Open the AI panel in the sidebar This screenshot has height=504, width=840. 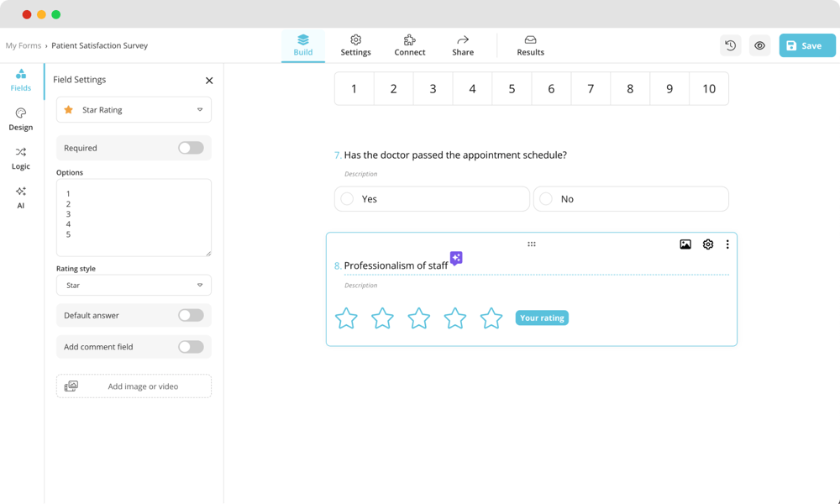[20, 197]
